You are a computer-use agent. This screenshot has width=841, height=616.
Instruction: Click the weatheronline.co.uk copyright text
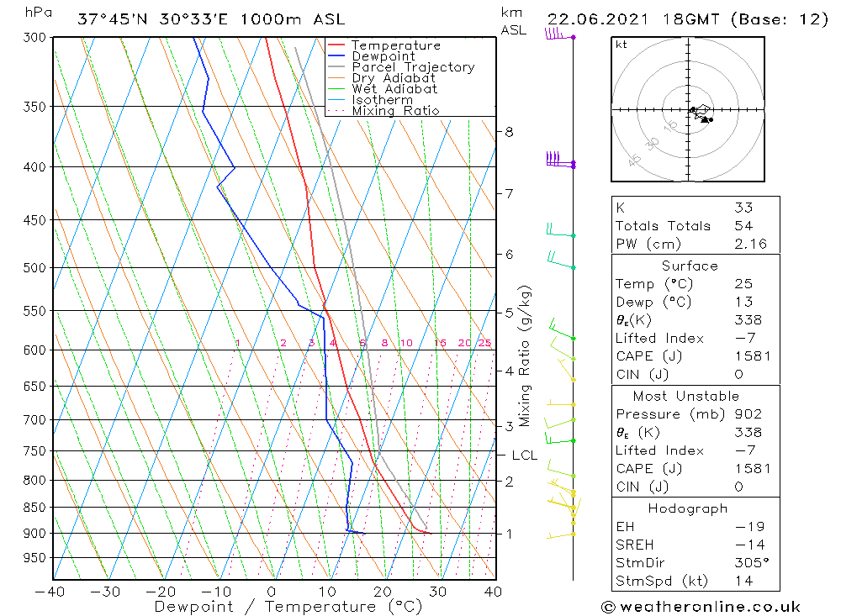tap(701, 607)
